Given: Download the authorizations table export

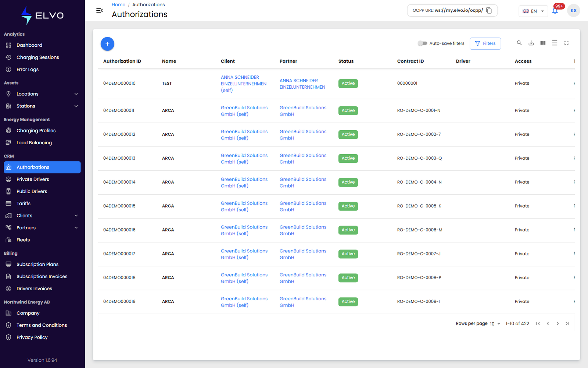Looking at the screenshot, I should 531,43.
